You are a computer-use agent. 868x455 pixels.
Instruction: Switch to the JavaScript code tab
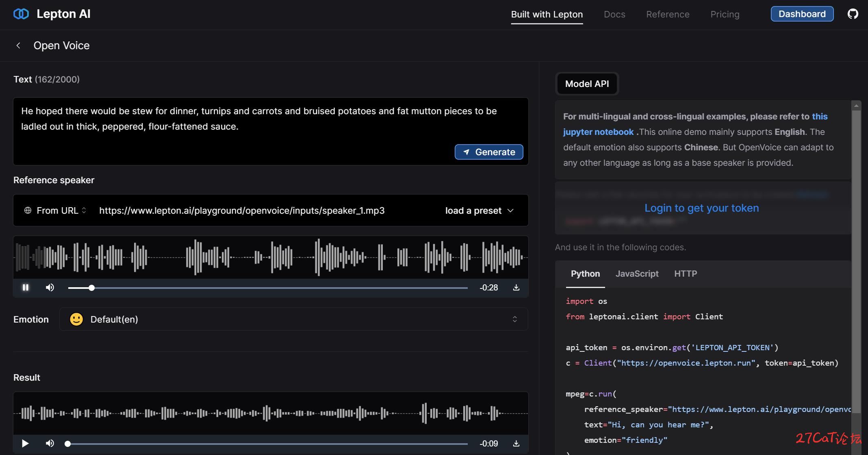637,274
